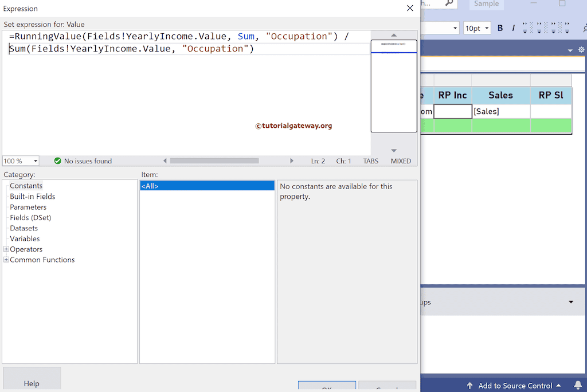Click the green No issues found check icon
This screenshot has width=587, height=392.
[x=57, y=161]
